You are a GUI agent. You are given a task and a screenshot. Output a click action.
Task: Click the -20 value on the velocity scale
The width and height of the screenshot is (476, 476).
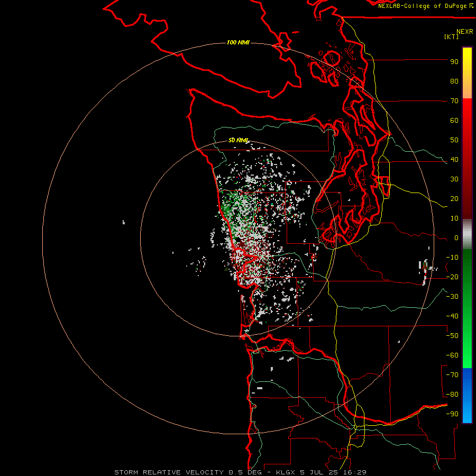coord(452,277)
